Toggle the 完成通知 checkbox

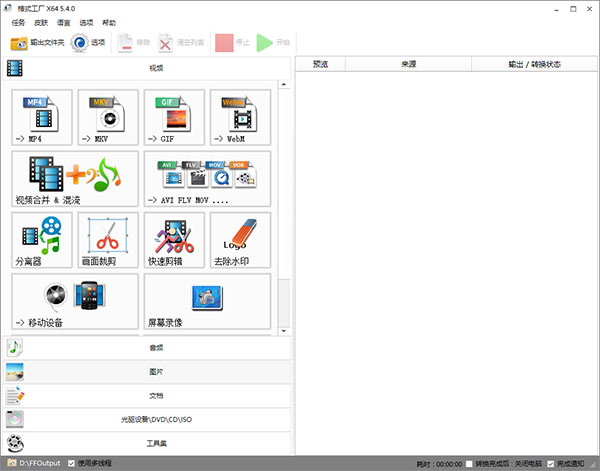pos(551,463)
